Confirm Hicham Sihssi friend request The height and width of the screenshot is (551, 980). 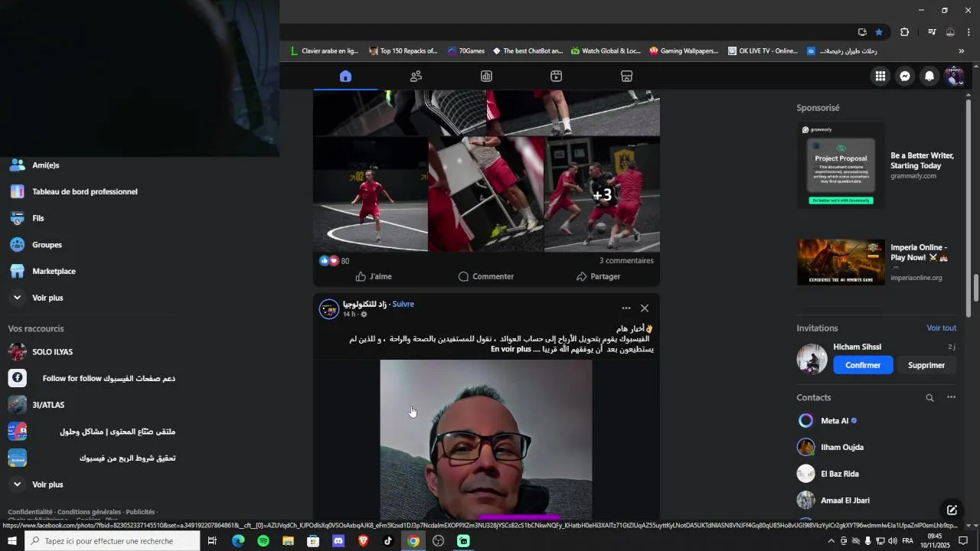pos(863,366)
